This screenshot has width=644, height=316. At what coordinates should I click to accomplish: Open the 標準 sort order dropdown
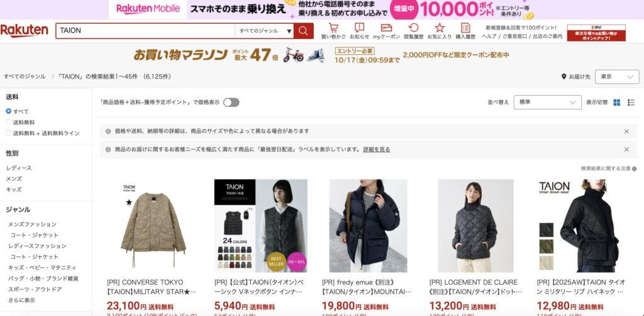pyautogui.click(x=548, y=103)
